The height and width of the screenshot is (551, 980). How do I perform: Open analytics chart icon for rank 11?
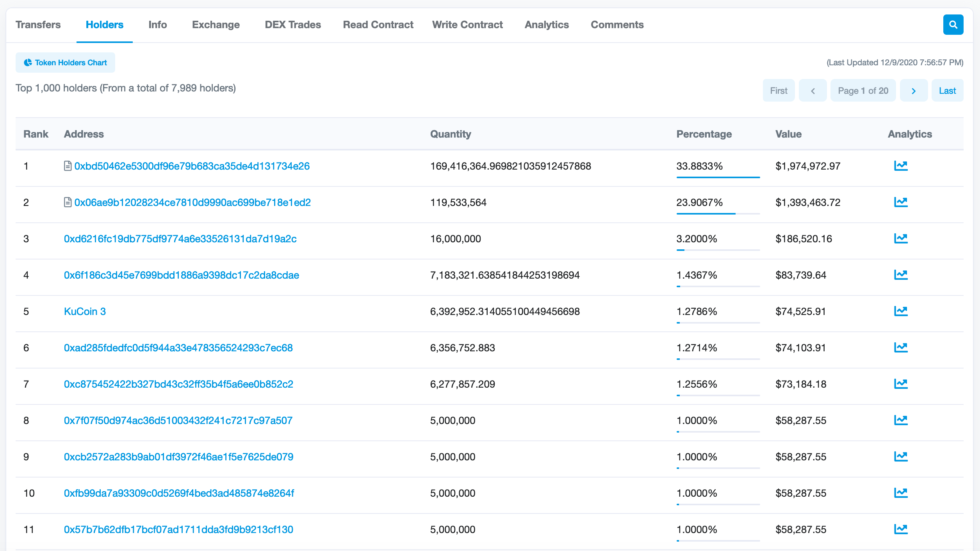tap(901, 530)
